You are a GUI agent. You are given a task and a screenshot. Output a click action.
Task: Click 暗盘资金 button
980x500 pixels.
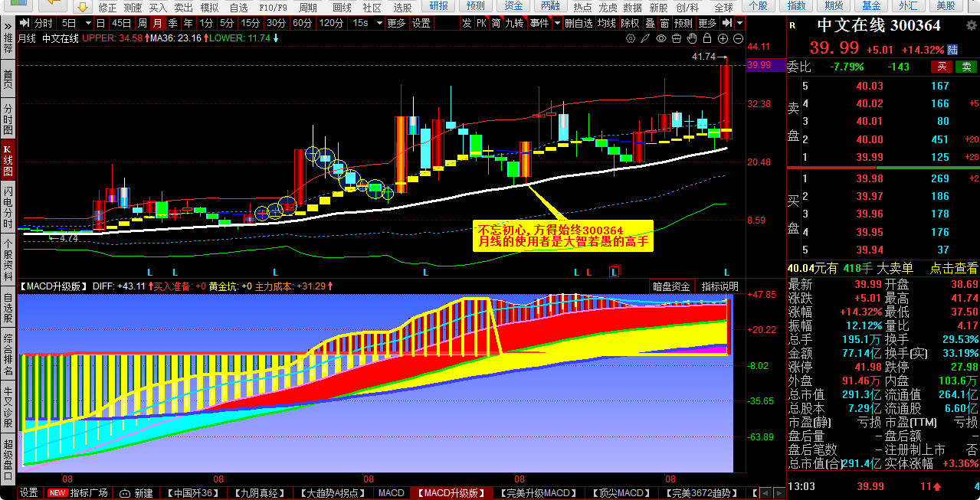(x=671, y=286)
